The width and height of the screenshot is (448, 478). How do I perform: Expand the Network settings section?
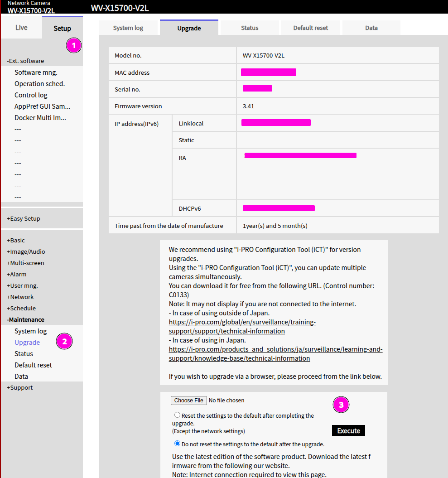click(20, 297)
